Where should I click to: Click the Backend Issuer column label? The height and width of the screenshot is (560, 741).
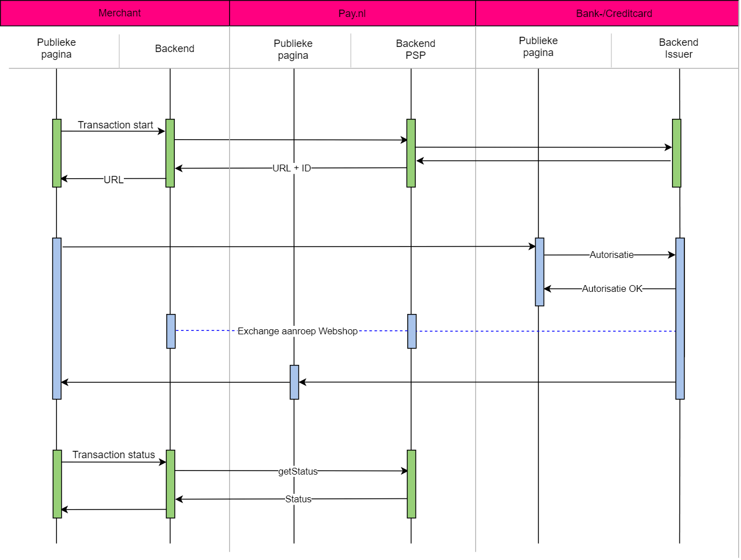click(x=678, y=48)
